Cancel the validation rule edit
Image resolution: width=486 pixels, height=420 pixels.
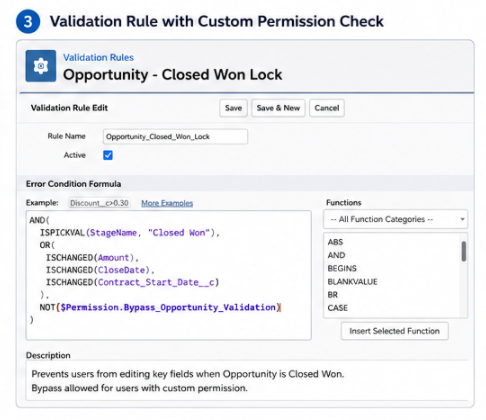tap(327, 108)
